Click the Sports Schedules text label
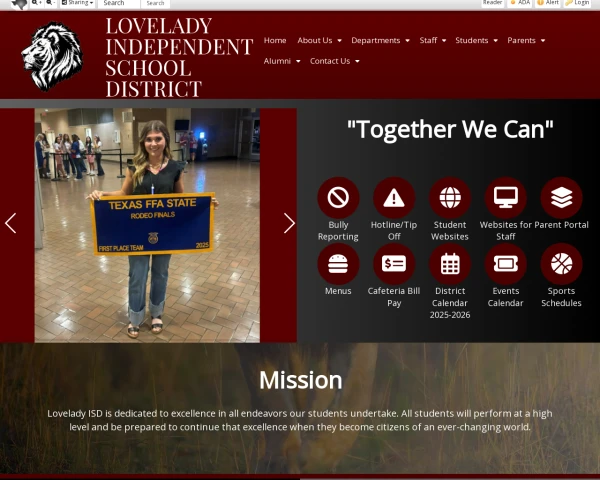Screen dimensions: 600x480 pos(561,297)
